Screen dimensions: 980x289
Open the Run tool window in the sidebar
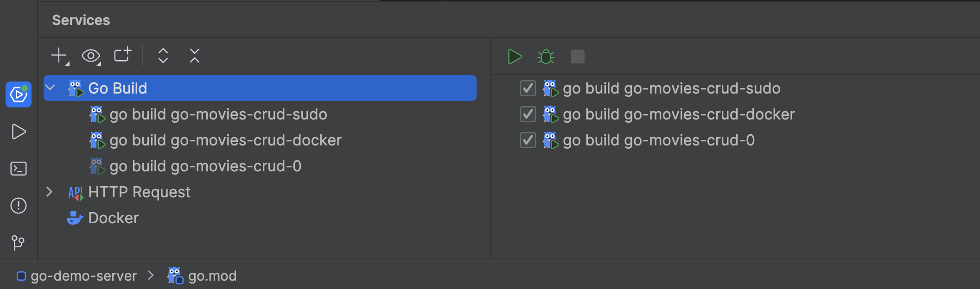coord(19,132)
